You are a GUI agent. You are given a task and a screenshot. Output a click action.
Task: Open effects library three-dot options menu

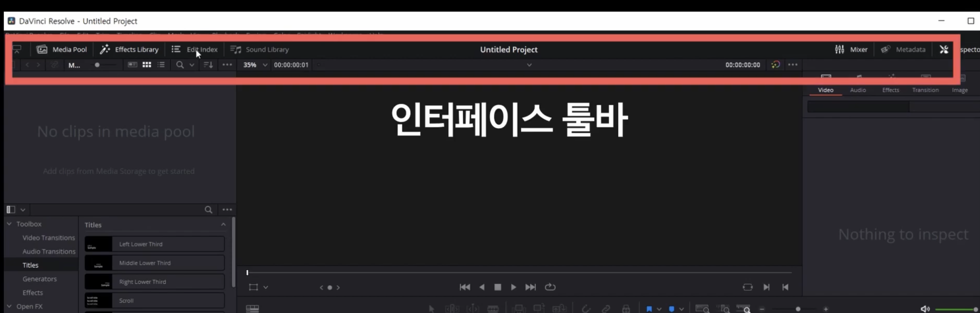(227, 209)
